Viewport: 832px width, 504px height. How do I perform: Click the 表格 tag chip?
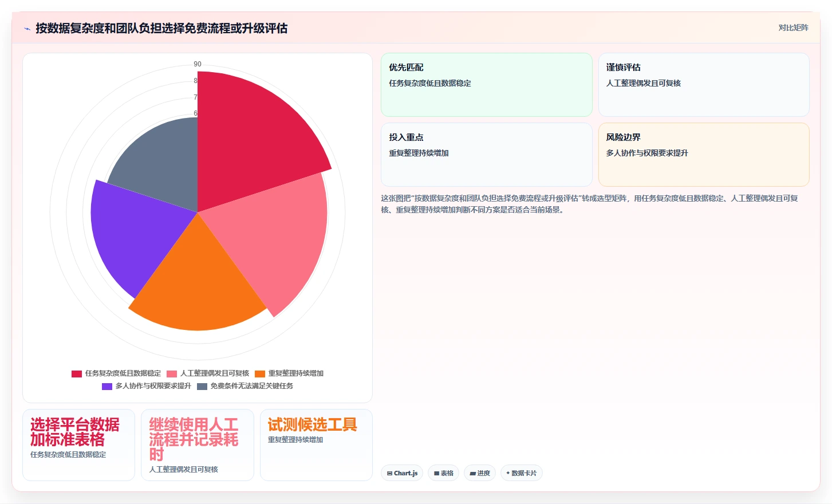pyautogui.click(x=444, y=473)
